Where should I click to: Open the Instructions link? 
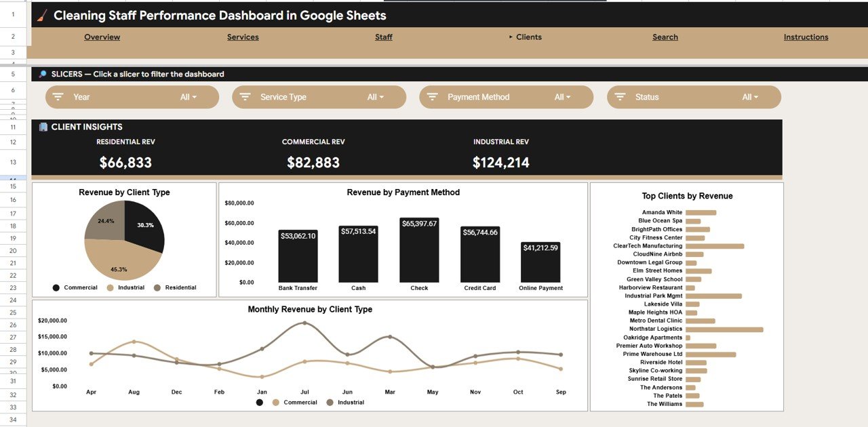click(x=806, y=37)
